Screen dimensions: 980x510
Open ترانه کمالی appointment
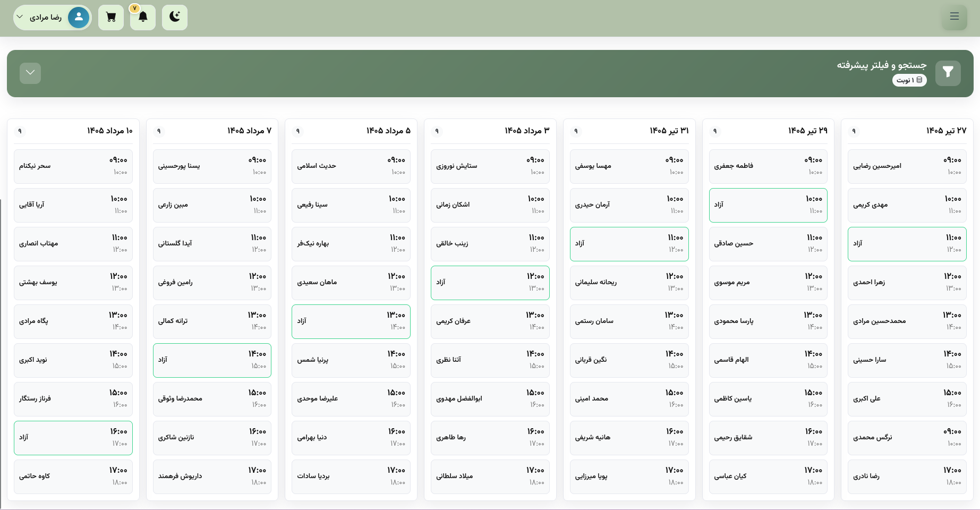[212, 321]
